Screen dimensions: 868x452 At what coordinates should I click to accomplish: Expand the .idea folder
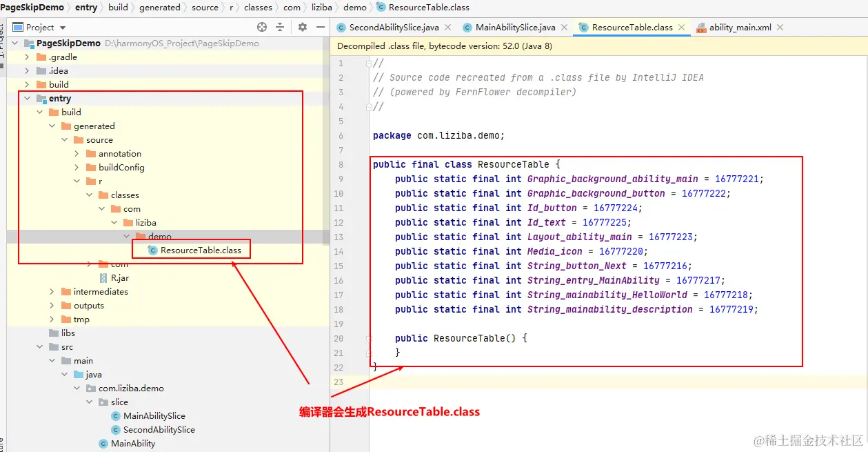(27, 71)
